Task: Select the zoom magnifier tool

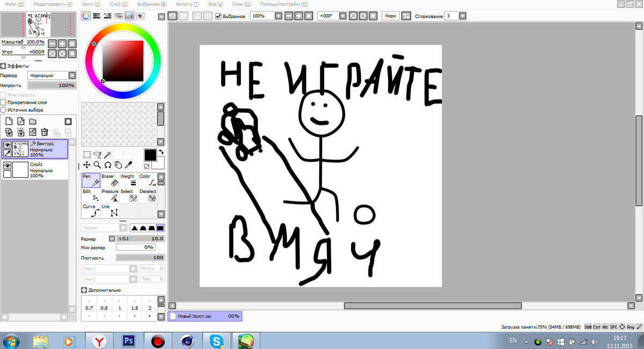Action: [97, 165]
